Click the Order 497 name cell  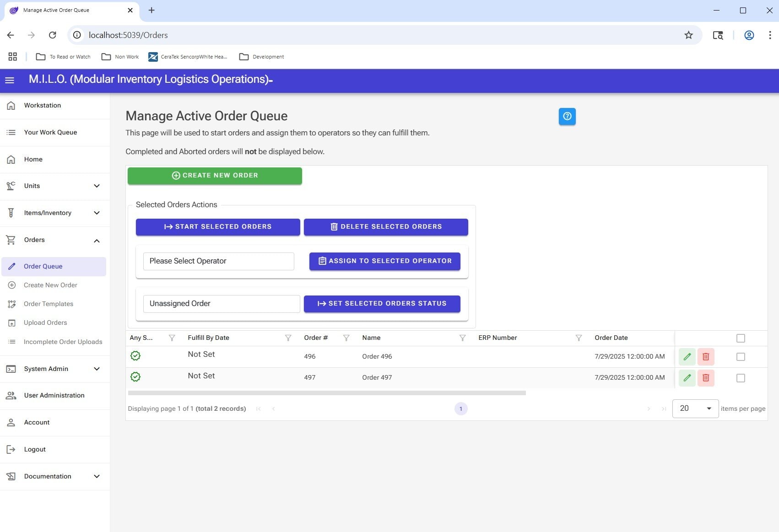(377, 378)
